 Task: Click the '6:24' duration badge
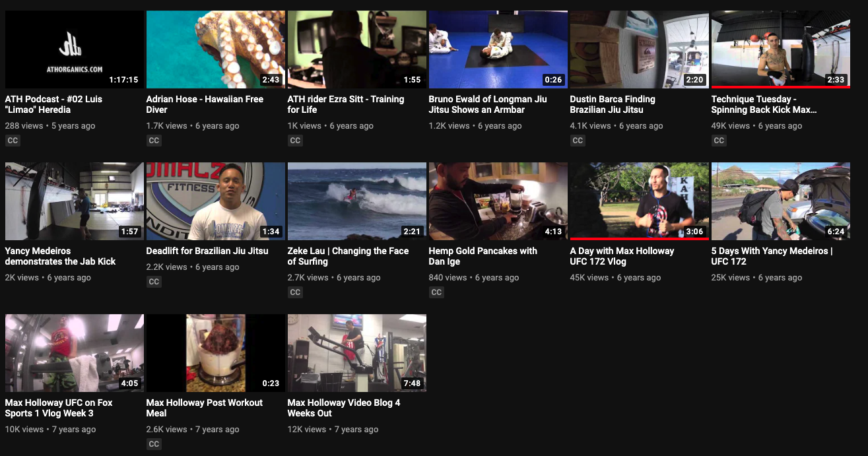click(x=836, y=232)
